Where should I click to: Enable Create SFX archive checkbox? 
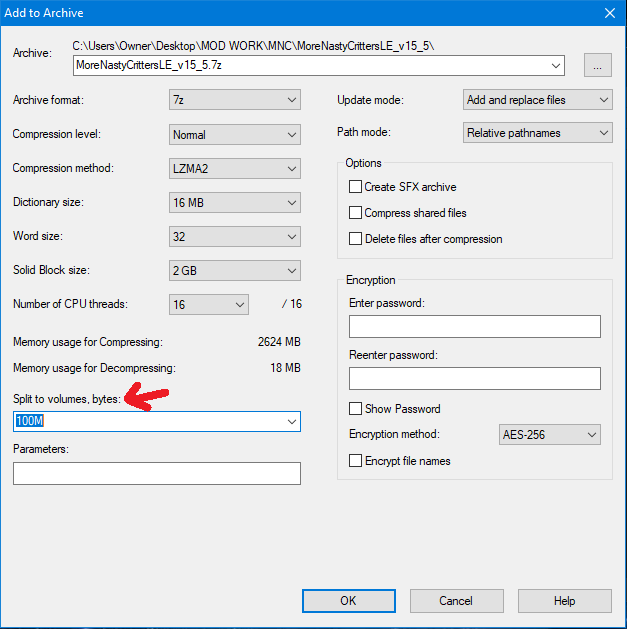pyautogui.click(x=355, y=187)
